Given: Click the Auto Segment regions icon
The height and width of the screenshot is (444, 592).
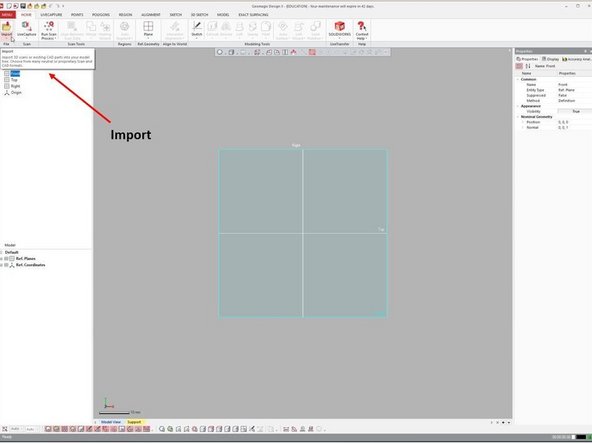Looking at the screenshot, I should click(124, 30).
